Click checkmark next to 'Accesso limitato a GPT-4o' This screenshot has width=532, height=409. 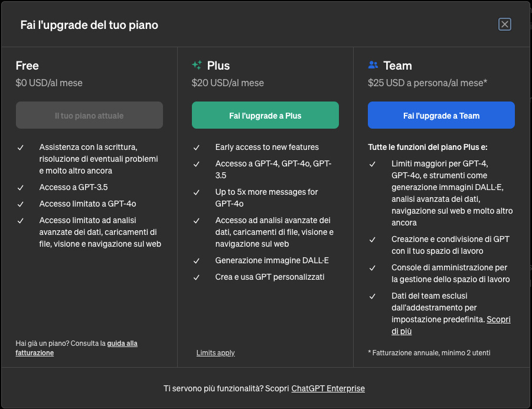pyautogui.click(x=21, y=204)
